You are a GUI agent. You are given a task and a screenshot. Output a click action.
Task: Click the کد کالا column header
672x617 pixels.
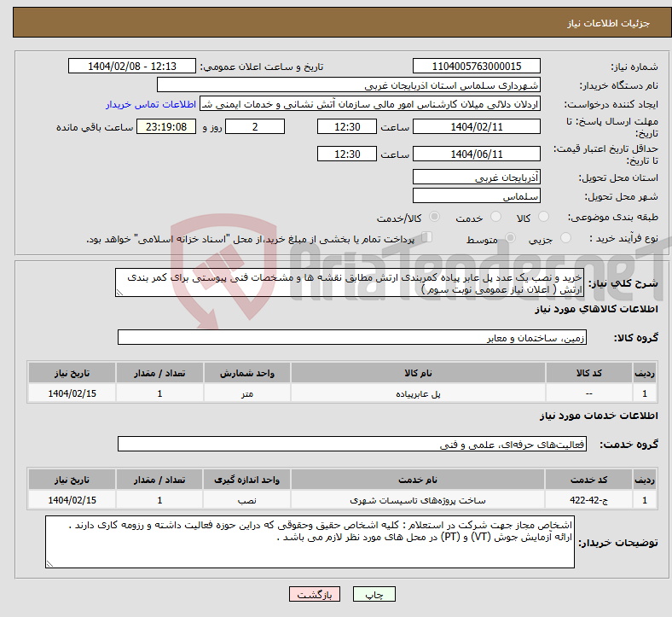pos(589,373)
